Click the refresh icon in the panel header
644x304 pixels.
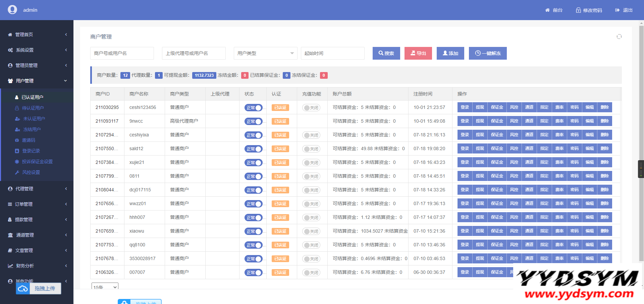tap(619, 37)
